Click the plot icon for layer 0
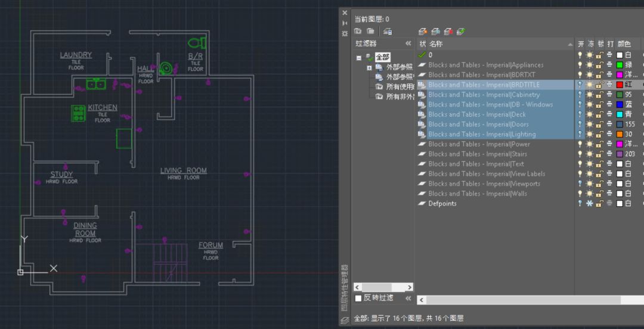 click(609, 55)
